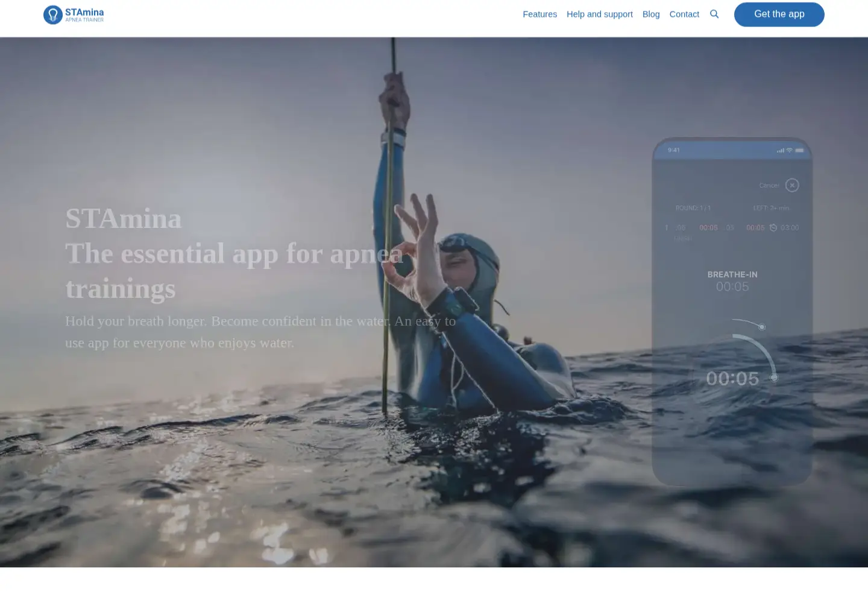Click the ROUND: 1 / 1 text
The width and height of the screenshot is (868, 603).
693,208
